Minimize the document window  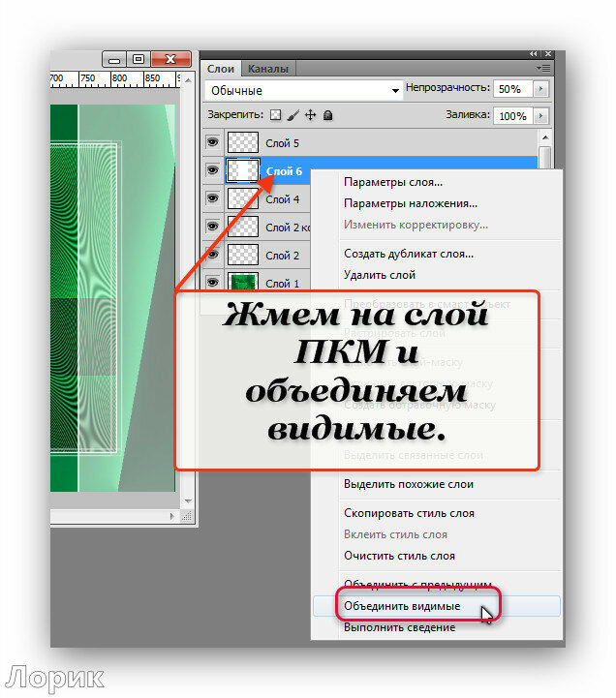pyautogui.click(x=114, y=59)
